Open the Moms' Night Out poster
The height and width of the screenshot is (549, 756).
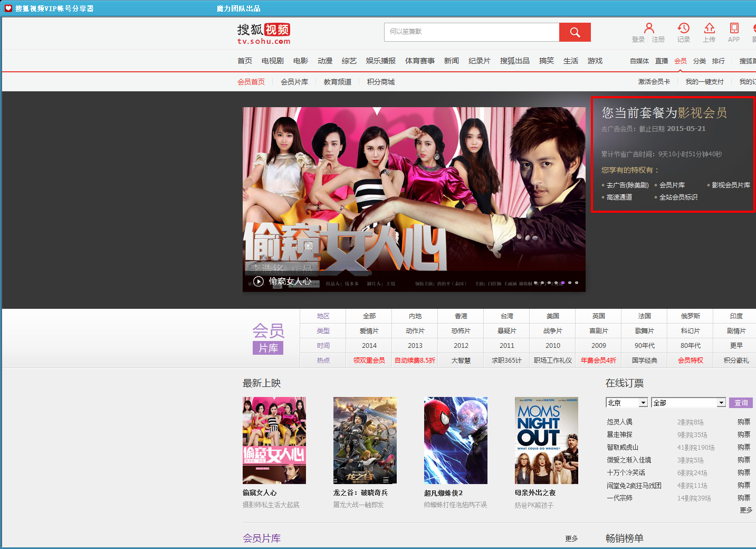[547, 440]
